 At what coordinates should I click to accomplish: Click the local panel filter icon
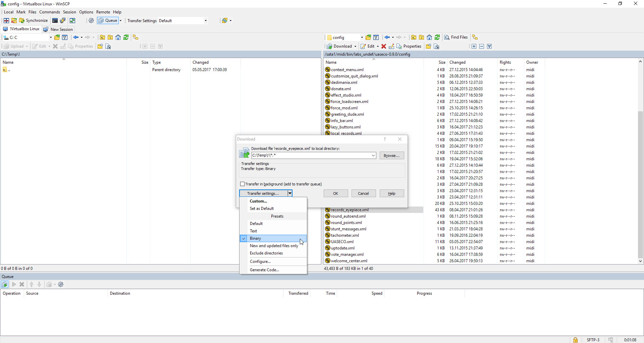tap(65, 37)
